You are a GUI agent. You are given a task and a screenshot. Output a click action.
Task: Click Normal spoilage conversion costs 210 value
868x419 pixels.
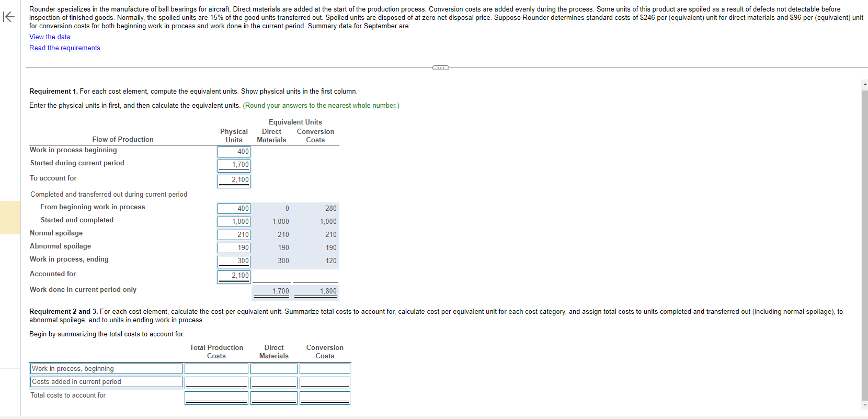331,234
